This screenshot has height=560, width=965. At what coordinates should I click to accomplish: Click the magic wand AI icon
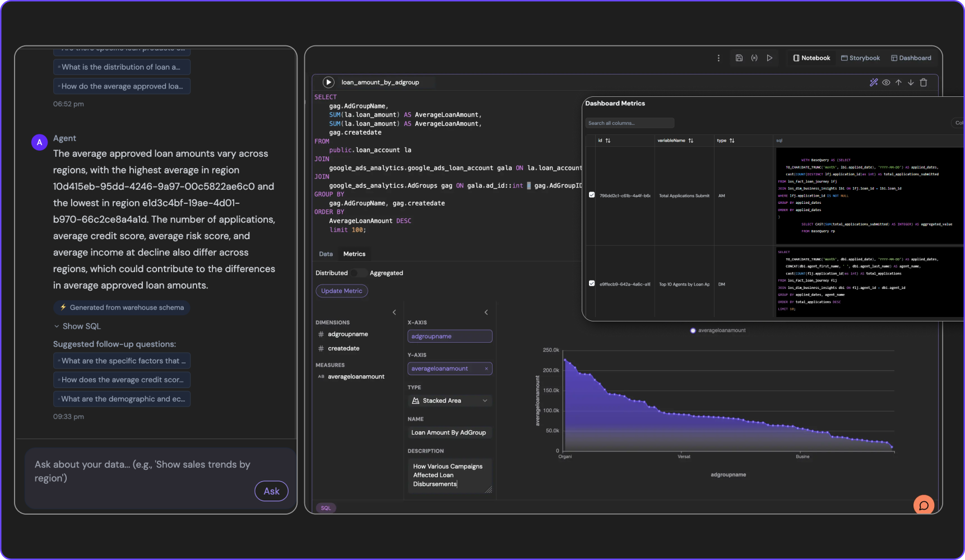[x=874, y=82]
